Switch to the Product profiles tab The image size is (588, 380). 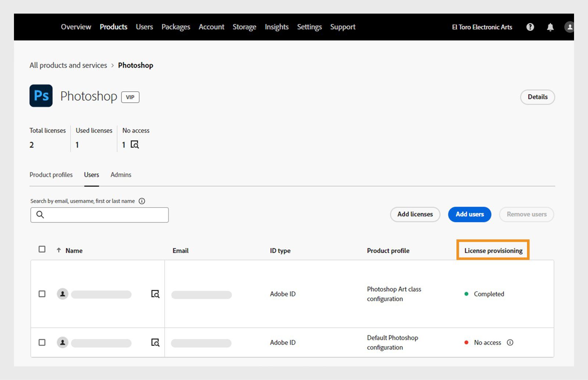coord(51,175)
